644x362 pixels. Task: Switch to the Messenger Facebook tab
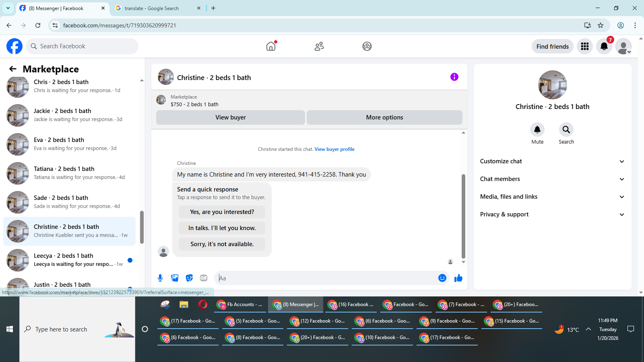coord(62,8)
